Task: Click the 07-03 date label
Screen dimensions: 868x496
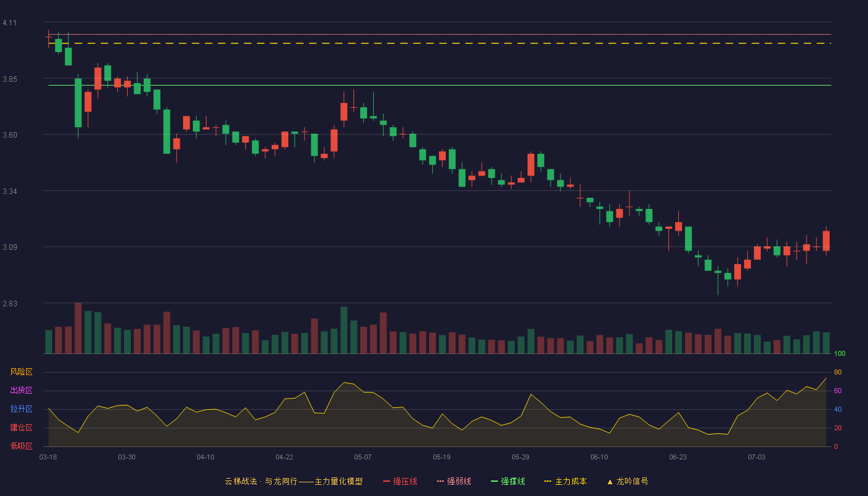Action: (756, 457)
